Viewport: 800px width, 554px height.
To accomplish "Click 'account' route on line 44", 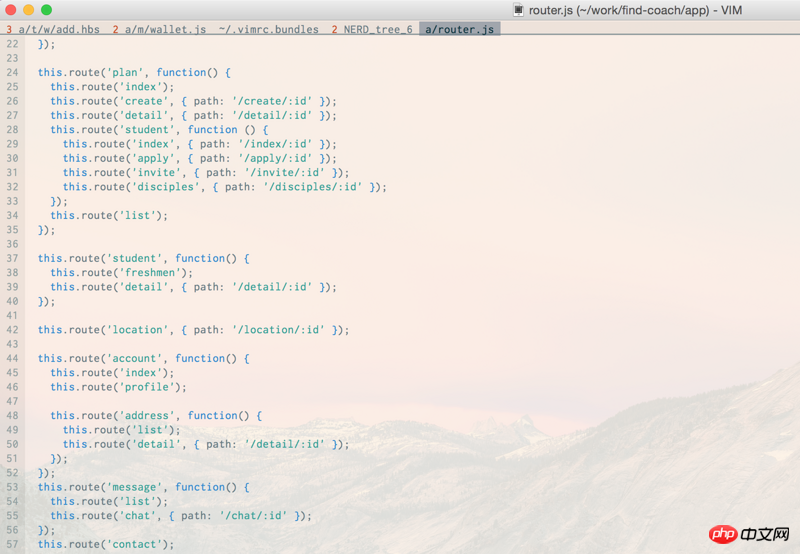I will (x=135, y=358).
